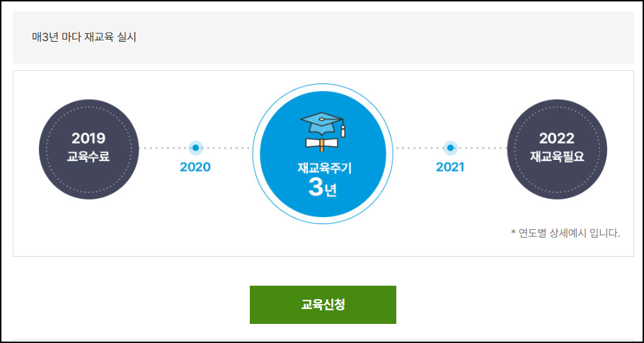Click the dotted line between 2019 and 2020
The image size is (644, 343).
[164, 148]
